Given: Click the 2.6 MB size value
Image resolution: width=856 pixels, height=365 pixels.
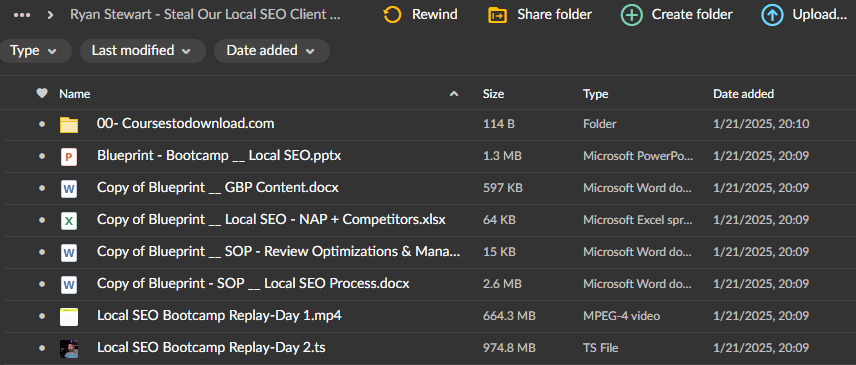Looking at the screenshot, I should tap(503, 284).
